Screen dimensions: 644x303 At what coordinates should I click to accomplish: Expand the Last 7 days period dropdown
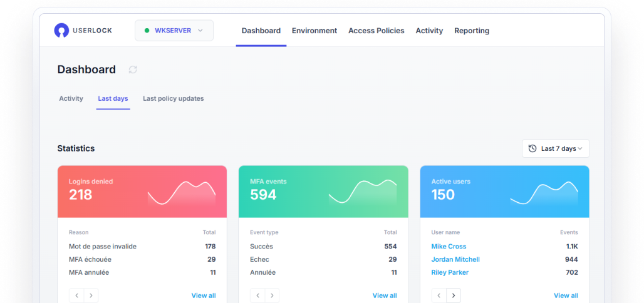point(556,148)
